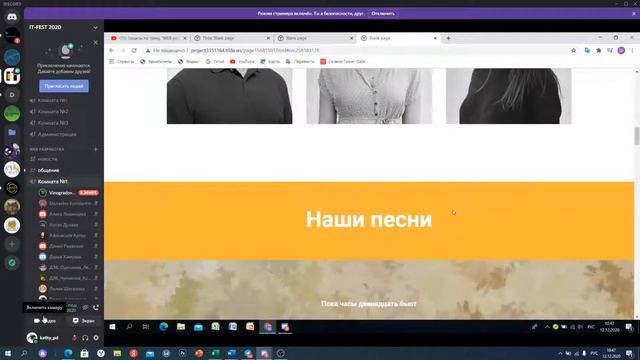The height and width of the screenshot is (360, 640).
Task: Click the Add a Server plus icon
Action: coord(12,244)
